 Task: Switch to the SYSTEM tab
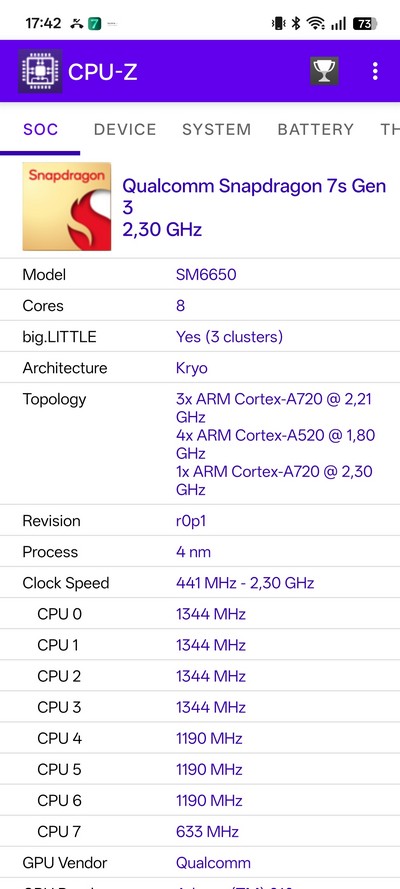pyautogui.click(x=216, y=129)
